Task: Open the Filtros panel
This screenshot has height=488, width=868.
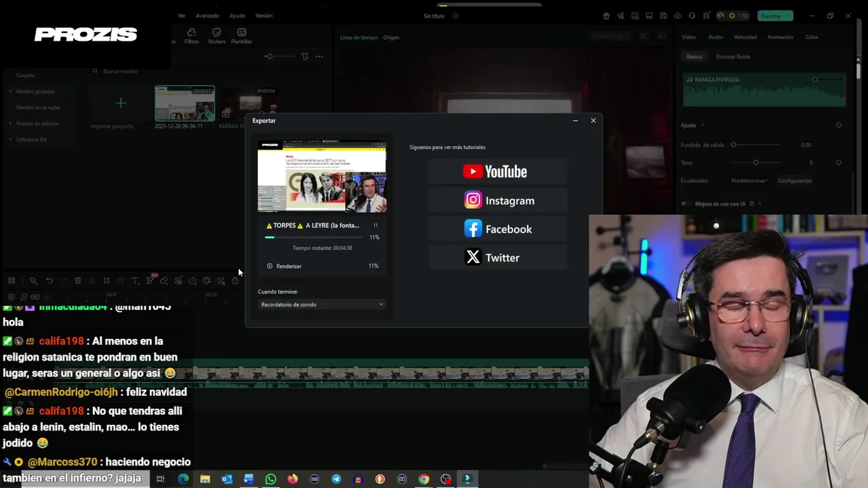Action: [192, 36]
